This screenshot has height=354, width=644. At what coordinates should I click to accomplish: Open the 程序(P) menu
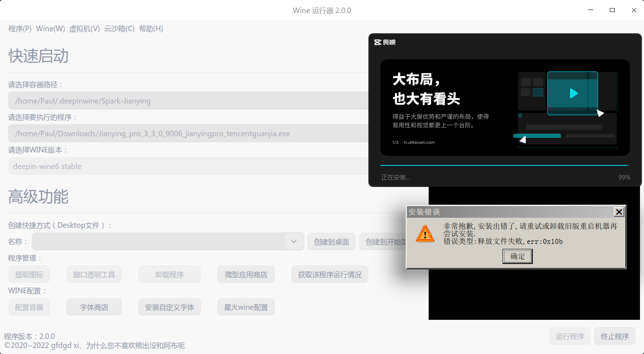pos(20,29)
